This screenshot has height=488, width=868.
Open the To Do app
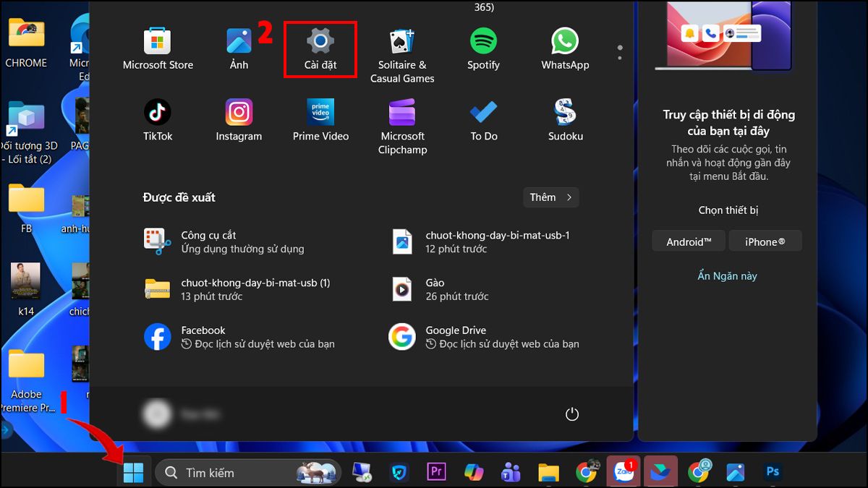[x=484, y=120]
